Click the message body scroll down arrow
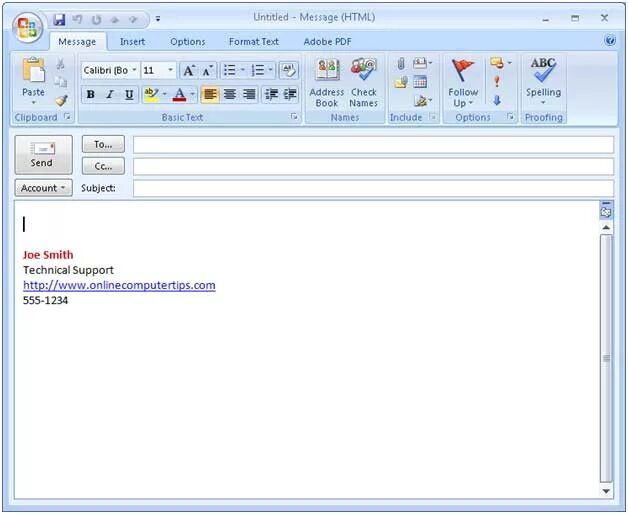This screenshot has height=514, width=628. pos(606,491)
